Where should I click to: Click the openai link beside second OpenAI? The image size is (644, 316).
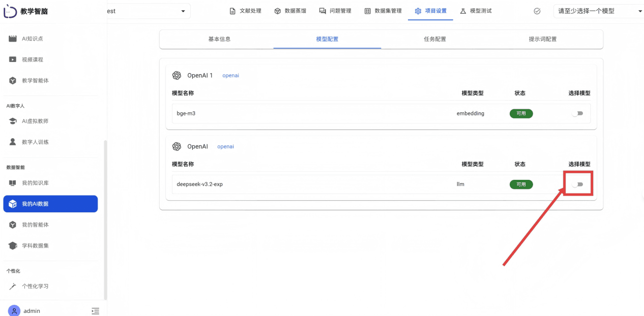click(x=225, y=146)
